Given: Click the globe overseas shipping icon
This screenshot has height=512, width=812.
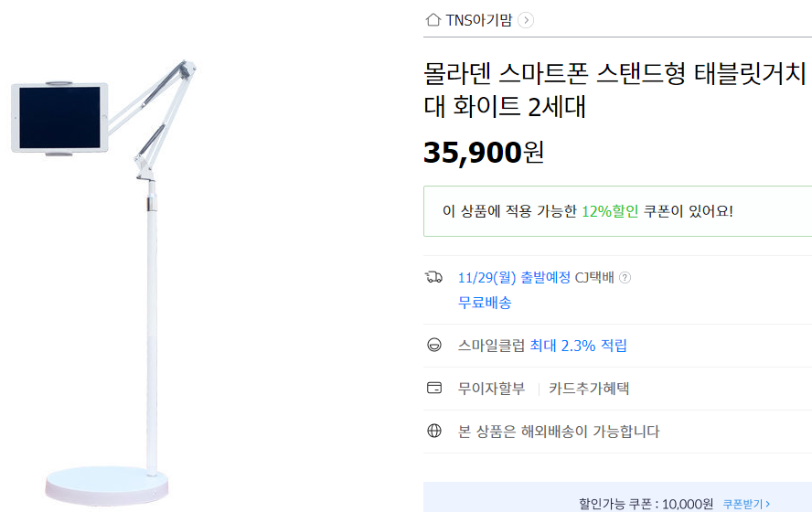Looking at the screenshot, I should (434, 431).
